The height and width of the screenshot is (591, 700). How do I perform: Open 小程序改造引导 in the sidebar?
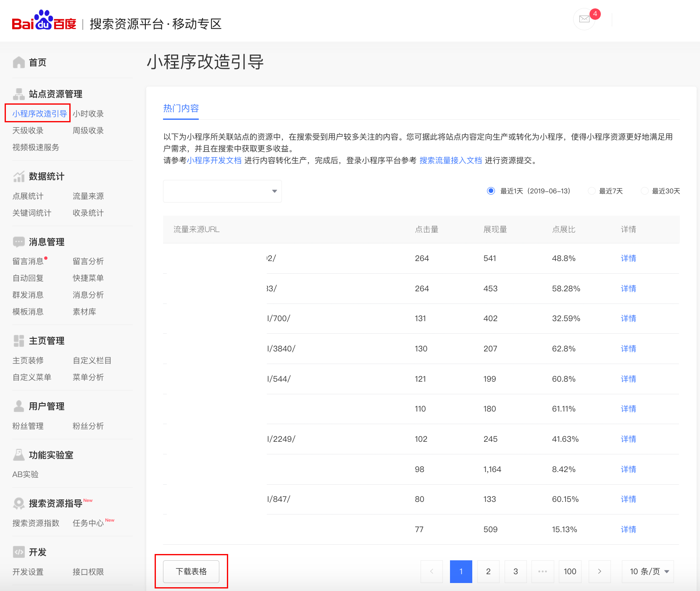[x=39, y=113]
